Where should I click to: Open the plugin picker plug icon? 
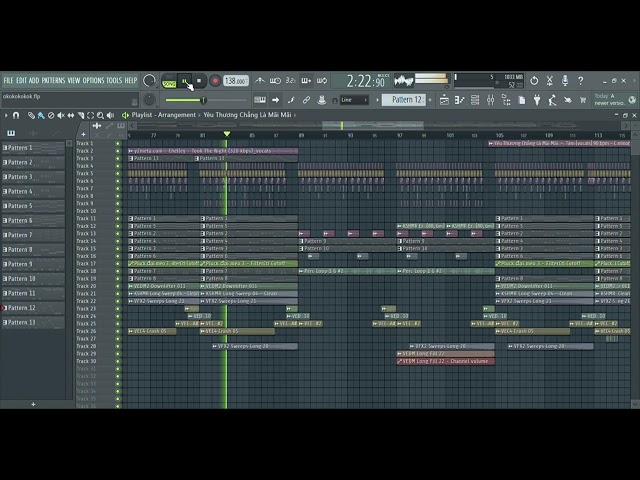point(537,100)
